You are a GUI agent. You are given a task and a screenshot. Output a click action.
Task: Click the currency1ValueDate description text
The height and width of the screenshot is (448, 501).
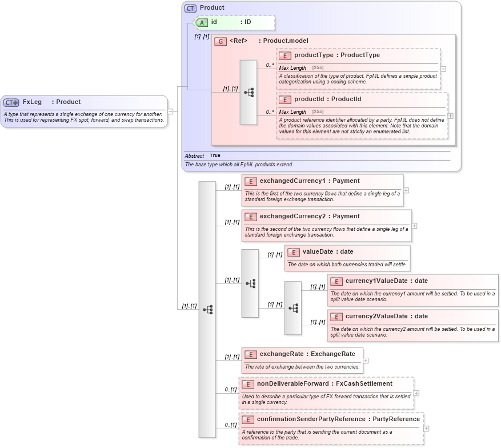pyautogui.click(x=413, y=297)
